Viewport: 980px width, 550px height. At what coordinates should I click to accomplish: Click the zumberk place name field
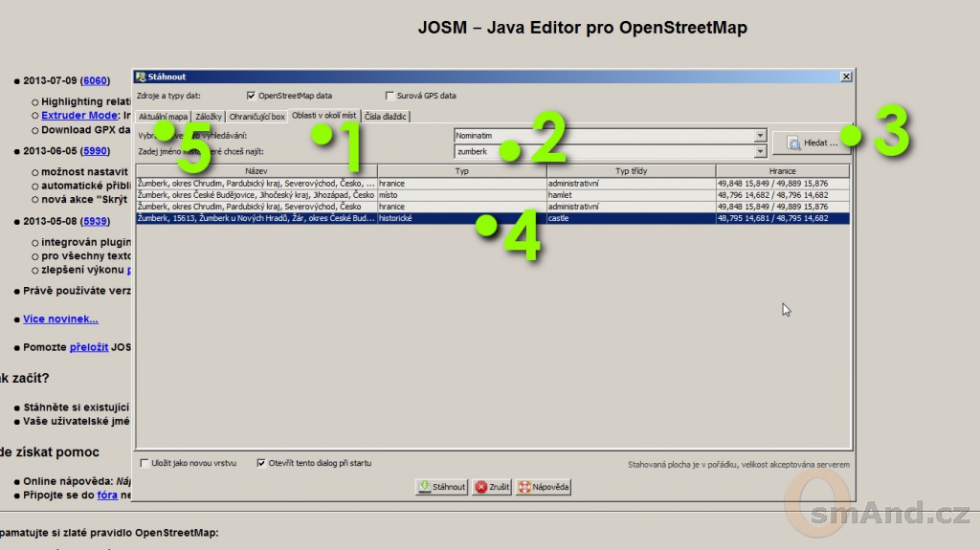click(604, 151)
